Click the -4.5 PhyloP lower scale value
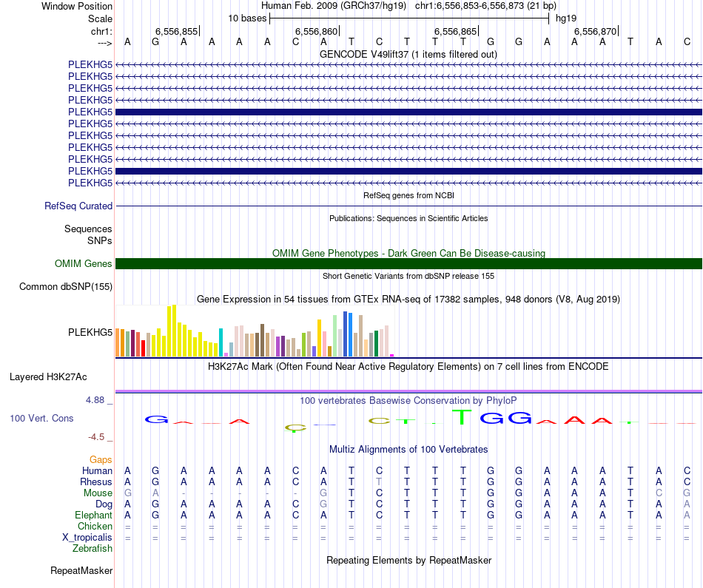The height and width of the screenshot is (588, 703). [96, 437]
